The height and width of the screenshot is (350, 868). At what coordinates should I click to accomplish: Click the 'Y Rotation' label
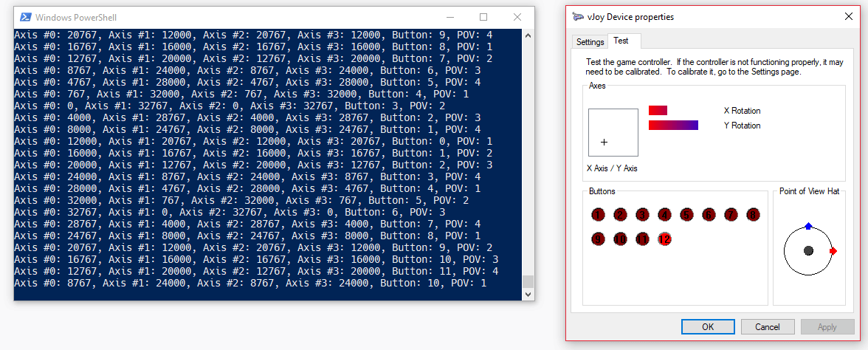742,126
